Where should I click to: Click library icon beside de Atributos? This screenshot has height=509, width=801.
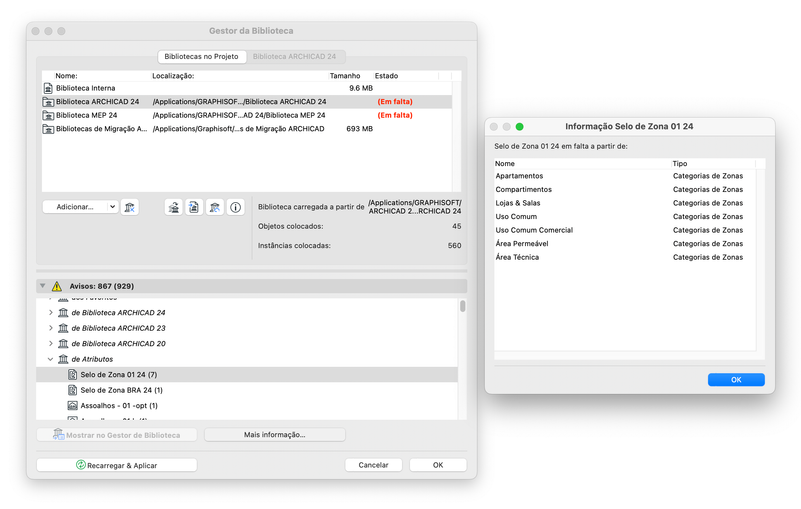point(63,359)
